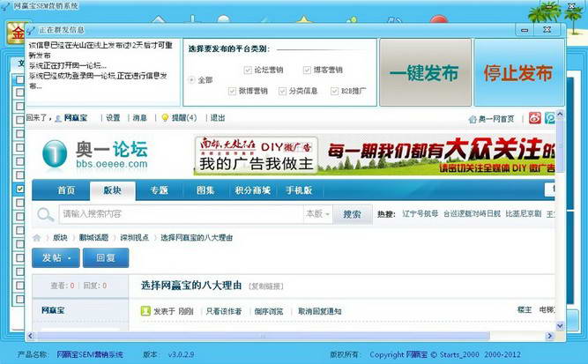This screenshot has height=364, width=588.
Task: Click the vertical scrollbar up arrow
Action: 560,114
